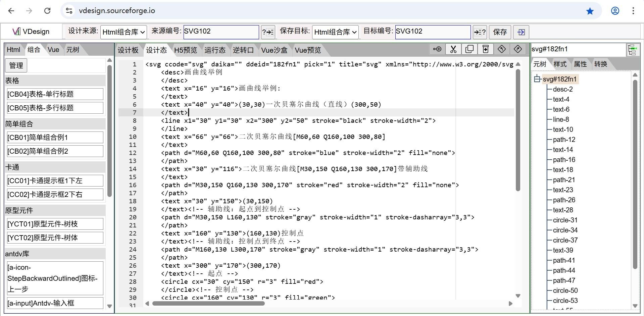Click the element tree icon beside svg#182fn1
The image size is (644, 316).
633,50
